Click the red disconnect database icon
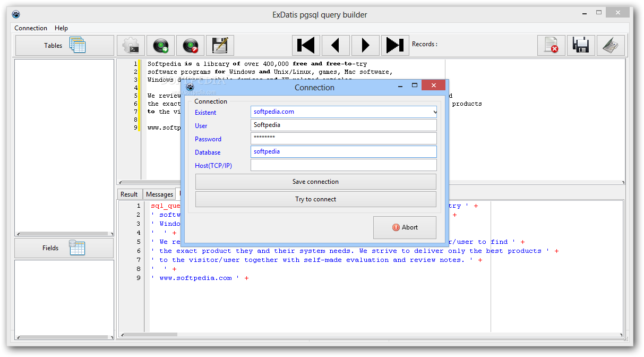 190,46
